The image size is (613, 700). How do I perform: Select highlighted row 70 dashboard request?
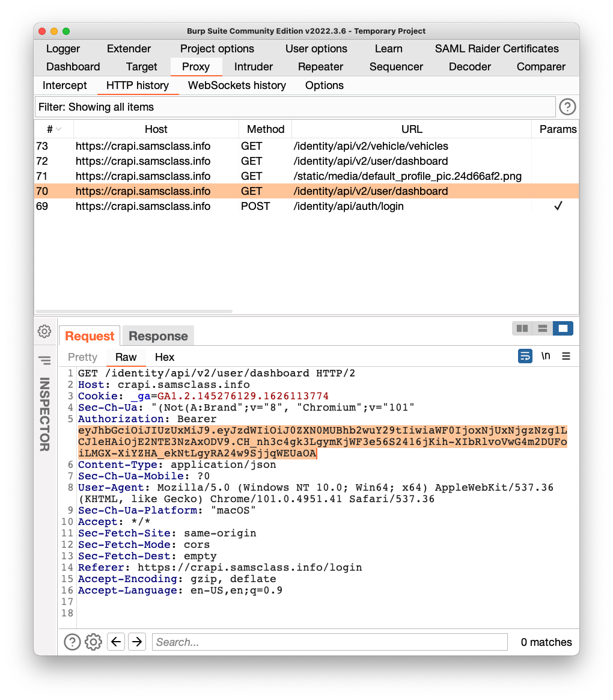pyautogui.click(x=306, y=191)
